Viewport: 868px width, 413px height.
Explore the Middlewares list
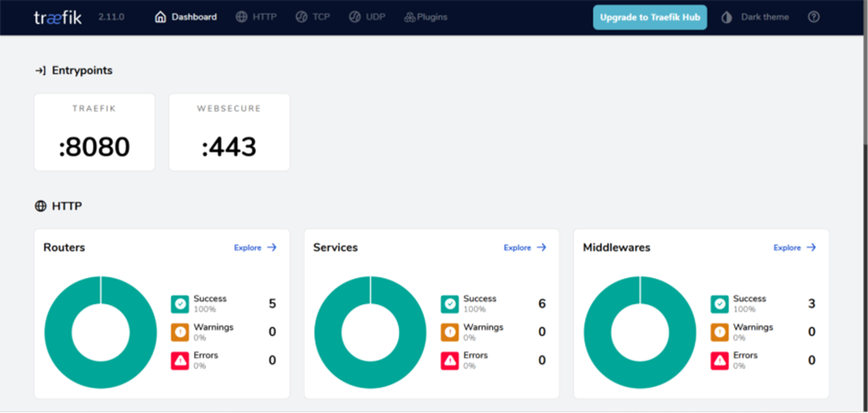tap(795, 248)
